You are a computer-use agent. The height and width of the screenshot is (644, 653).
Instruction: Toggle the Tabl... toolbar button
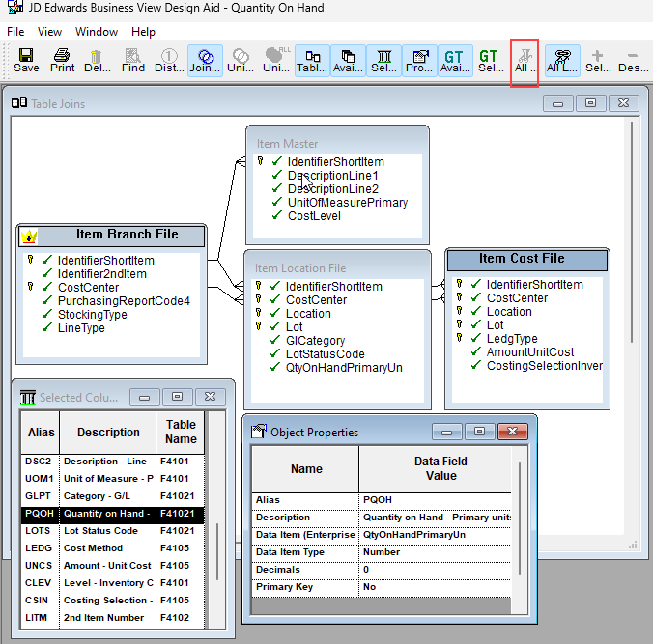click(312, 61)
